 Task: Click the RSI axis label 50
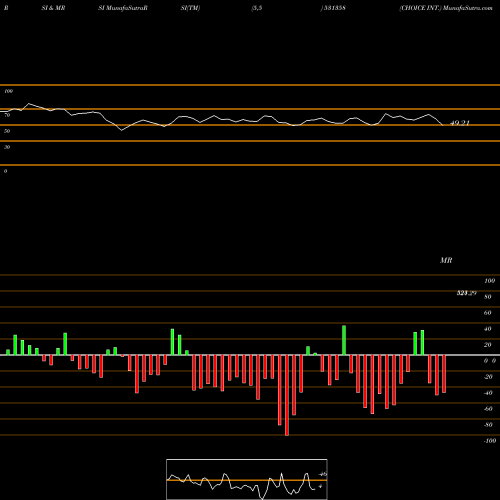point(7,131)
